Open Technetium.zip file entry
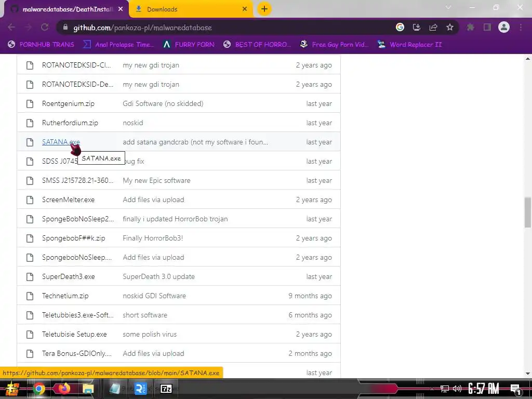This screenshot has width=532, height=399. [x=65, y=296]
